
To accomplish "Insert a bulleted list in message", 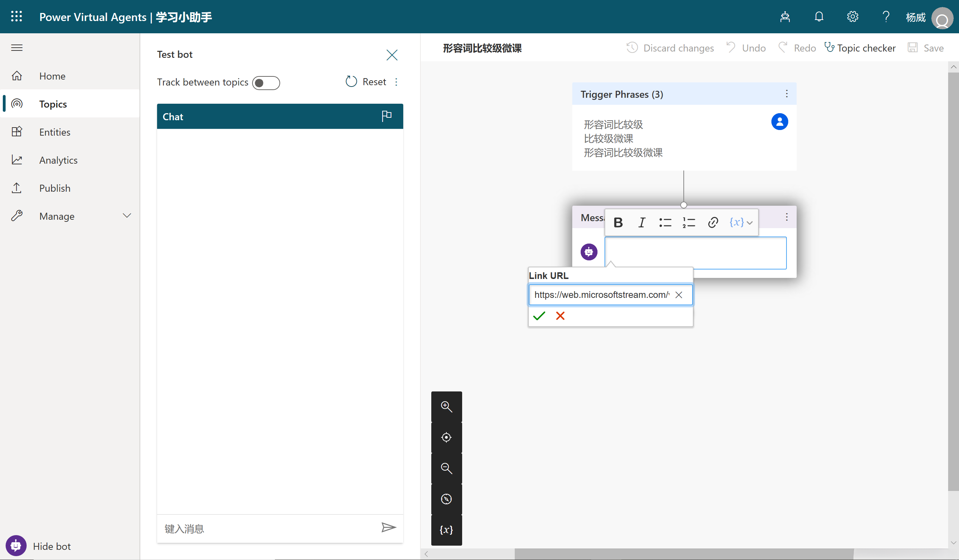I will point(665,223).
